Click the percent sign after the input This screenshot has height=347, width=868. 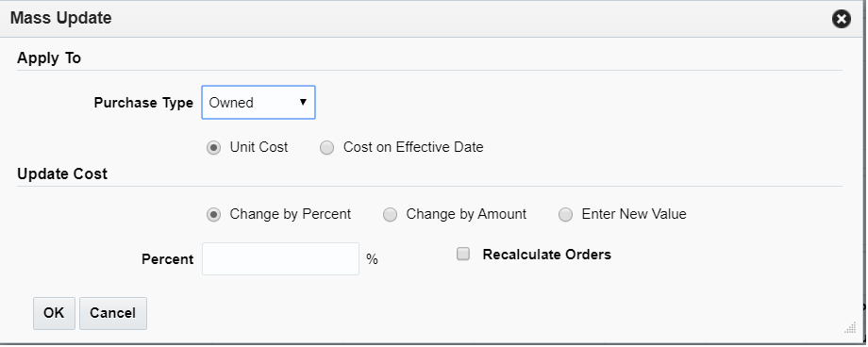pos(372,259)
